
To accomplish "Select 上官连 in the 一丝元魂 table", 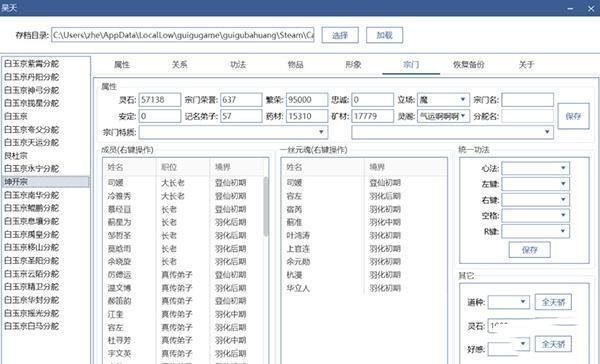I will click(x=364, y=248).
